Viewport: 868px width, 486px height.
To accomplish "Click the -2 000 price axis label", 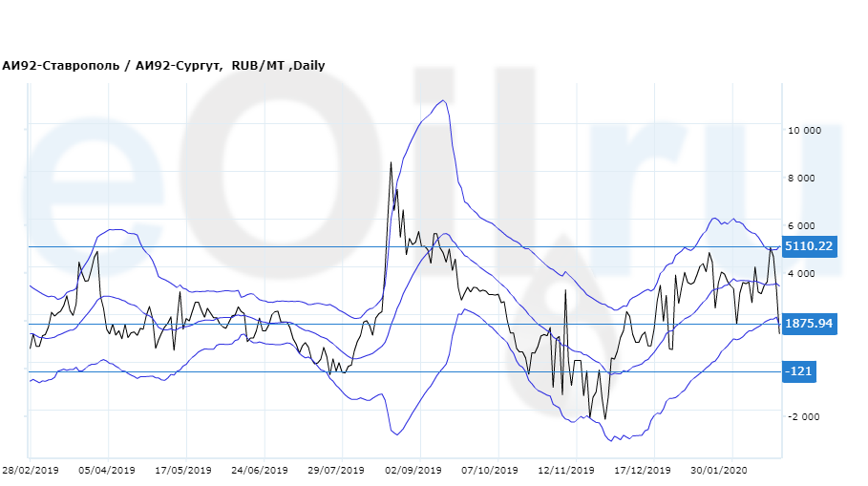I will (802, 417).
